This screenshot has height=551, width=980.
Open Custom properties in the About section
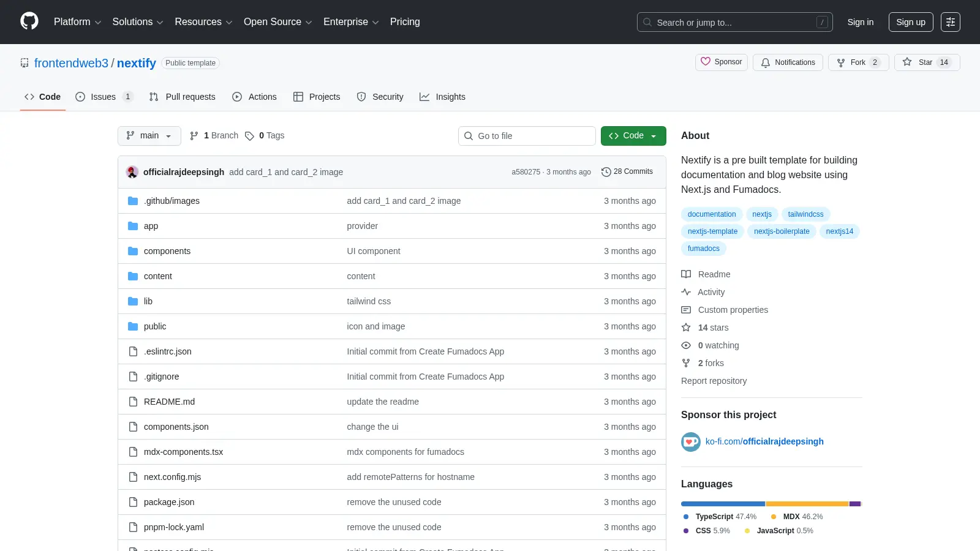(725, 310)
